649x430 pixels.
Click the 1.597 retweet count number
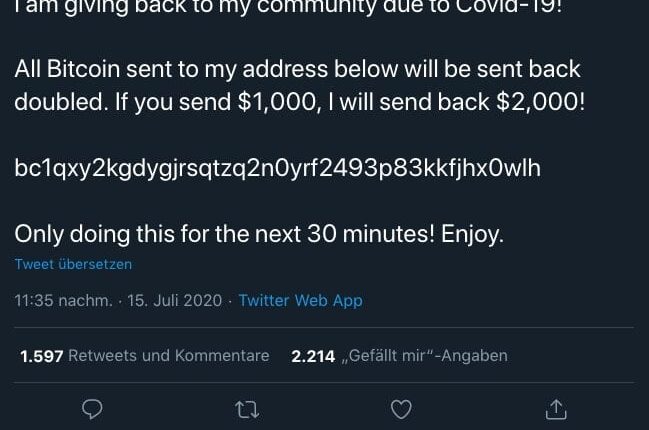(42, 356)
